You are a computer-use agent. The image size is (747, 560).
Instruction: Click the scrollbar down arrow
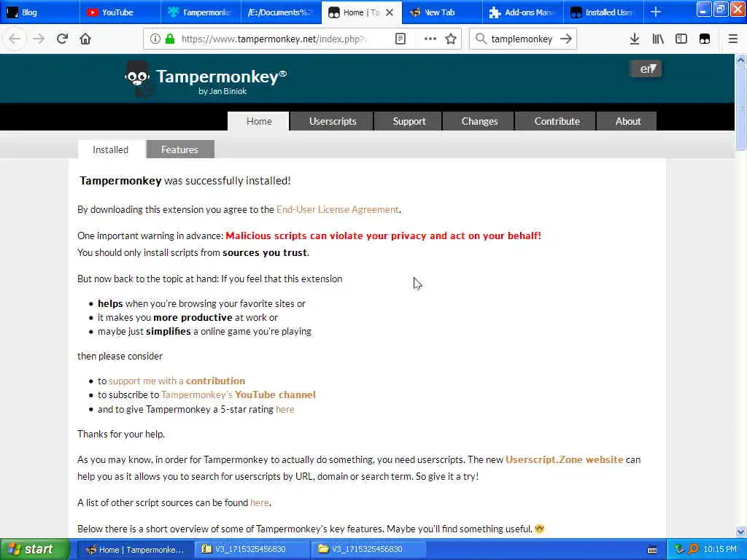740,532
